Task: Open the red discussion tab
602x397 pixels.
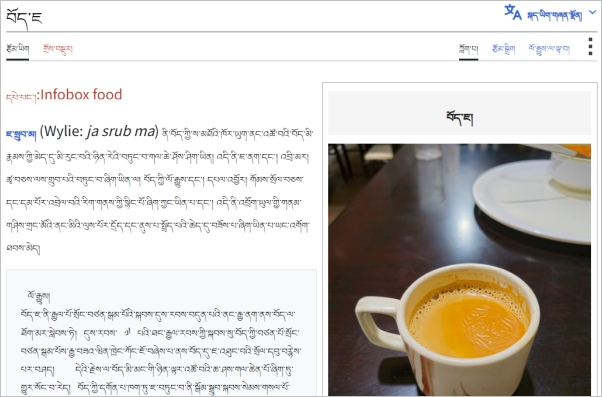Action: point(58,49)
